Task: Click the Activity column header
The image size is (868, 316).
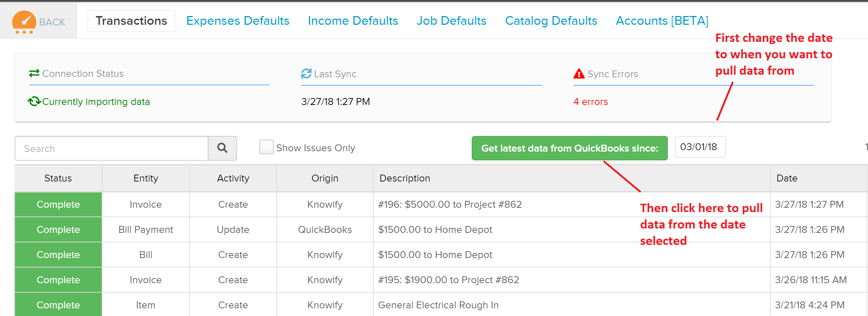Action: (x=233, y=178)
